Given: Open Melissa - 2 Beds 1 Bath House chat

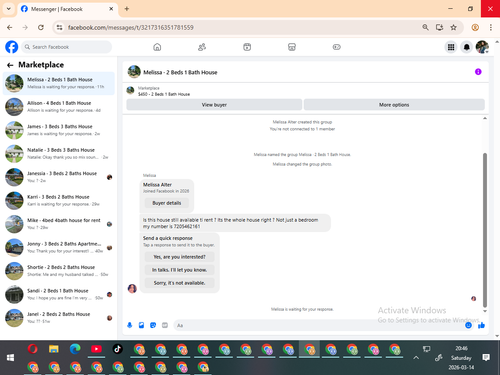Looking at the screenshot, I should [59, 83].
